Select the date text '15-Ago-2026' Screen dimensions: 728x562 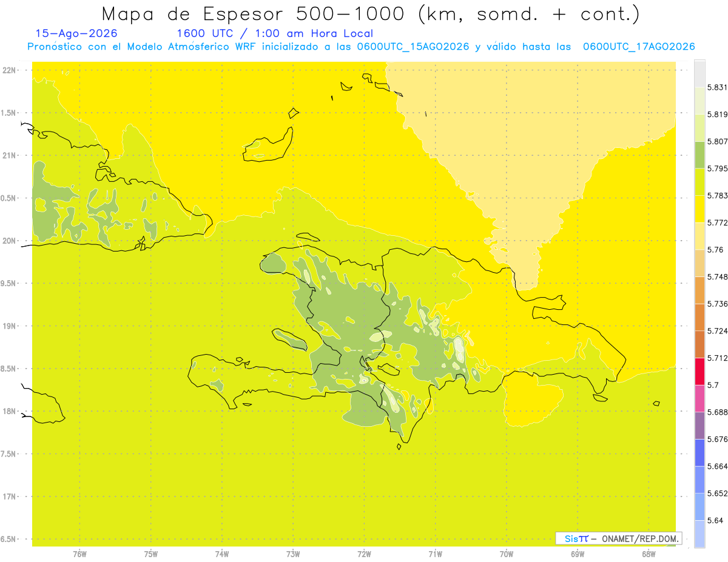click(76, 33)
